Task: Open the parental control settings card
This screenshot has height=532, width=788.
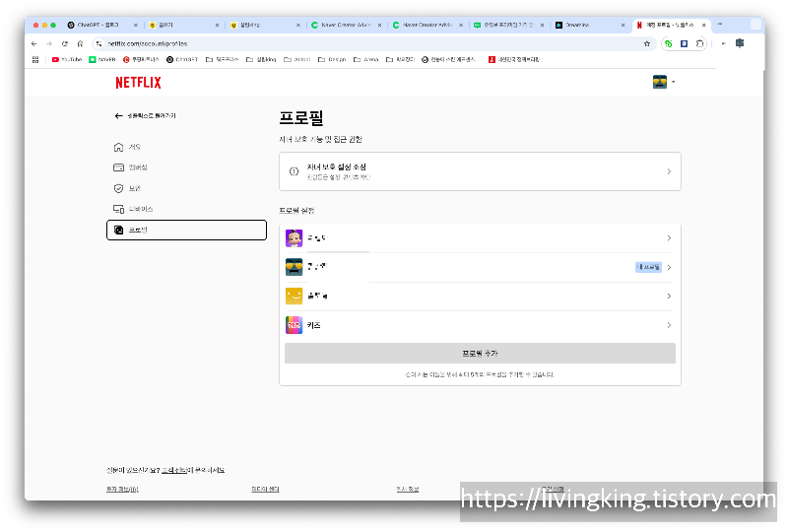Action: 480,171
